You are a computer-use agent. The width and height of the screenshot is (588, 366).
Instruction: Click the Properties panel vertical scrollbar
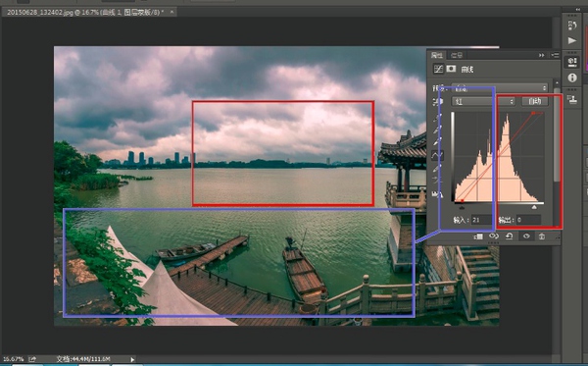pyautogui.click(x=557, y=135)
